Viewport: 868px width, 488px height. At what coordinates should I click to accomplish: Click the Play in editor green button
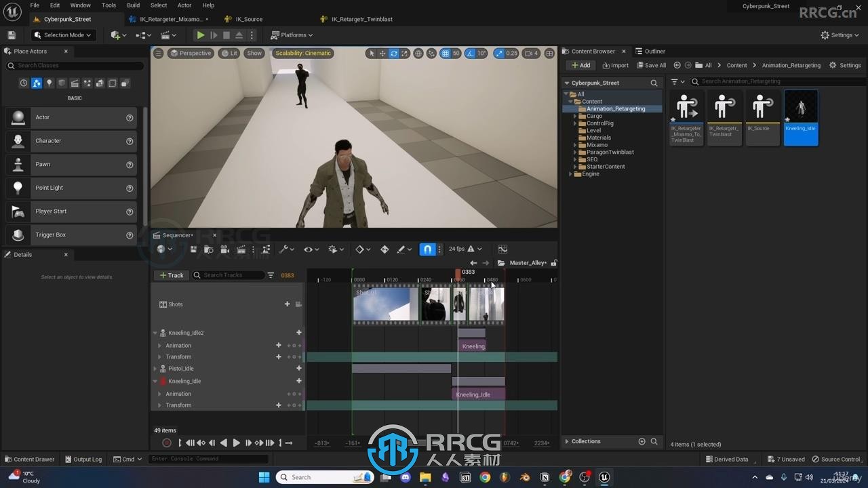click(201, 35)
